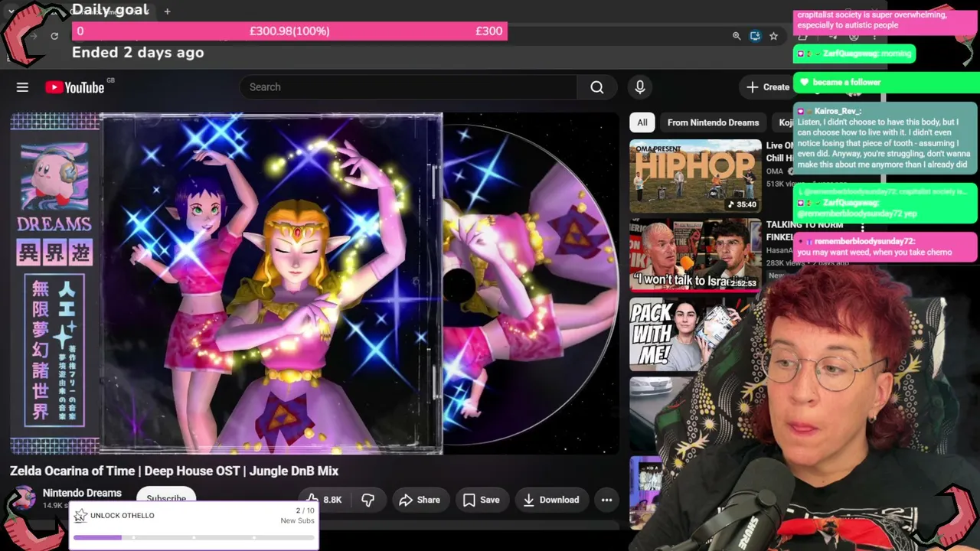The height and width of the screenshot is (551, 980).
Task: Save the video to a playlist
Action: coord(482,500)
